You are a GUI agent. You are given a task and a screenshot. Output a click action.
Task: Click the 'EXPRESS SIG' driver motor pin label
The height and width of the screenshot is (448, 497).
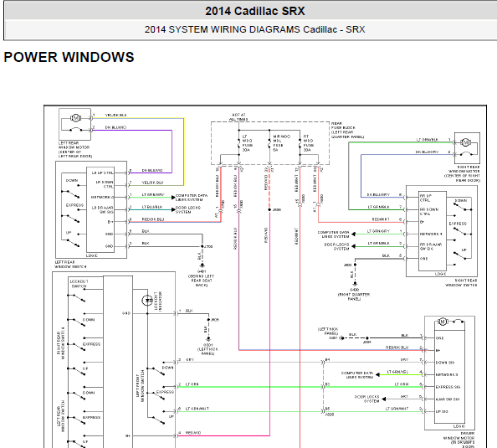click(448, 387)
